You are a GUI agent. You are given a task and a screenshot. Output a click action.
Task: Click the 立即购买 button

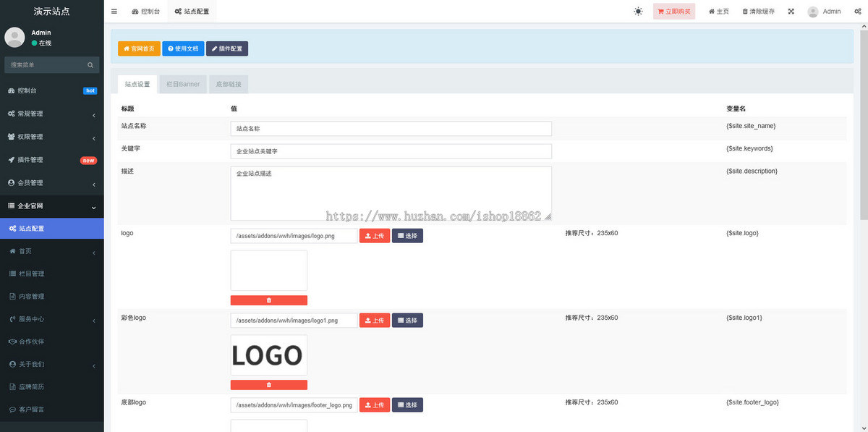[674, 12]
